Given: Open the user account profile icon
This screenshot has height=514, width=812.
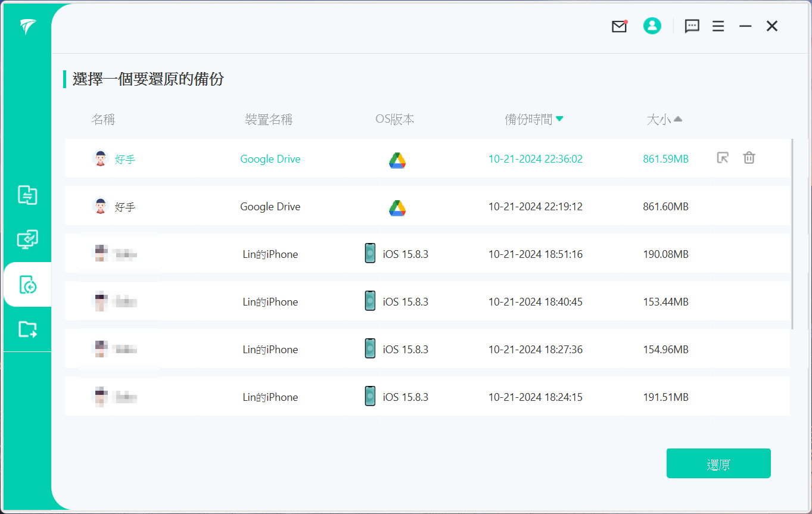Looking at the screenshot, I should (x=652, y=26).
